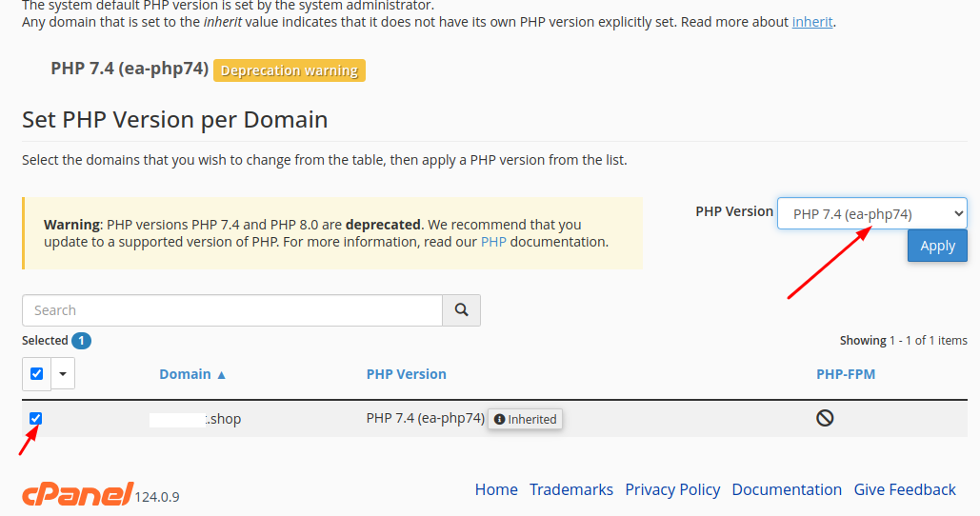
Task: Click the 'PHP 7.4 (ea-php74)' table cell
Action: pos(426,418)
